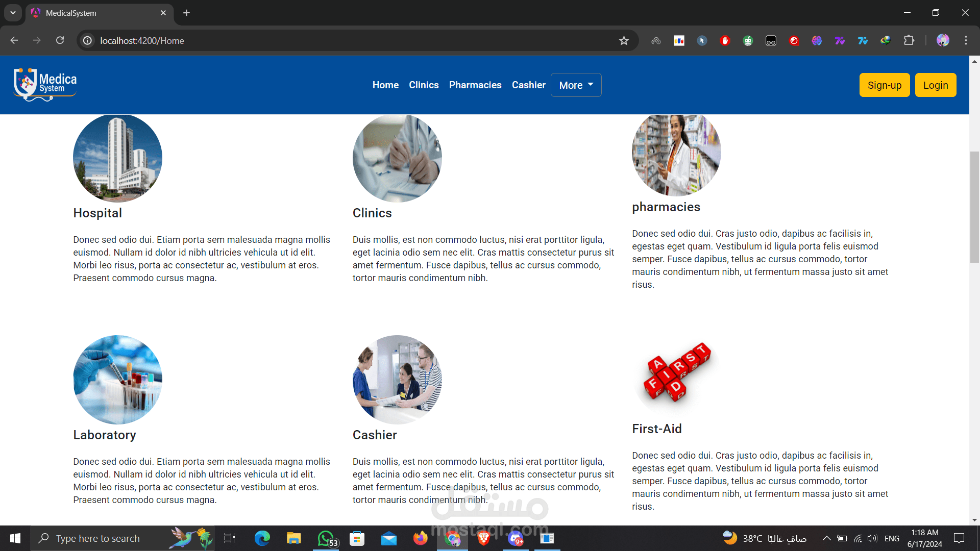Open the browser extensions puzzle icon
The height and width of the screenshot is (551, 980).
909,40
